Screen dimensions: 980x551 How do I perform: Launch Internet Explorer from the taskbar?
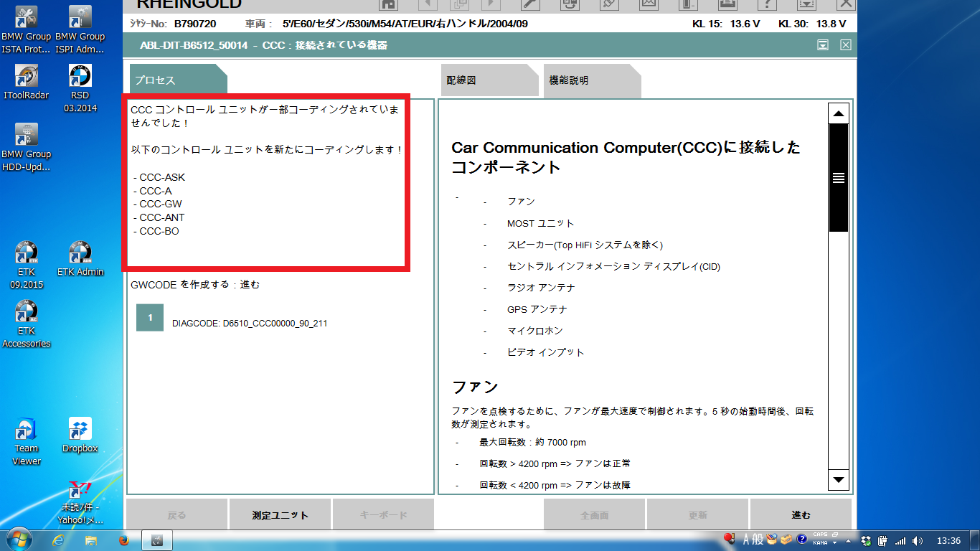tap(59, 540)
